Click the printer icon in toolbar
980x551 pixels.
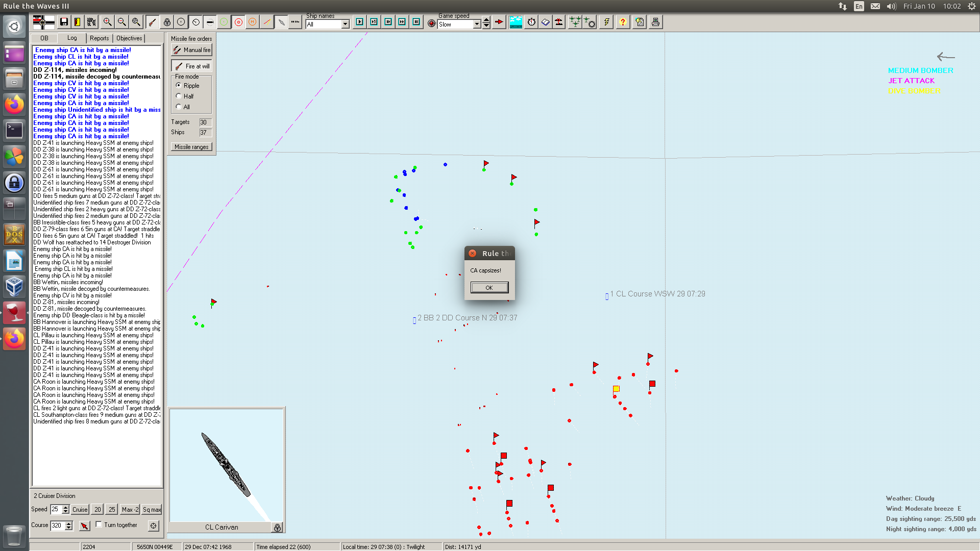coord(655,22)
